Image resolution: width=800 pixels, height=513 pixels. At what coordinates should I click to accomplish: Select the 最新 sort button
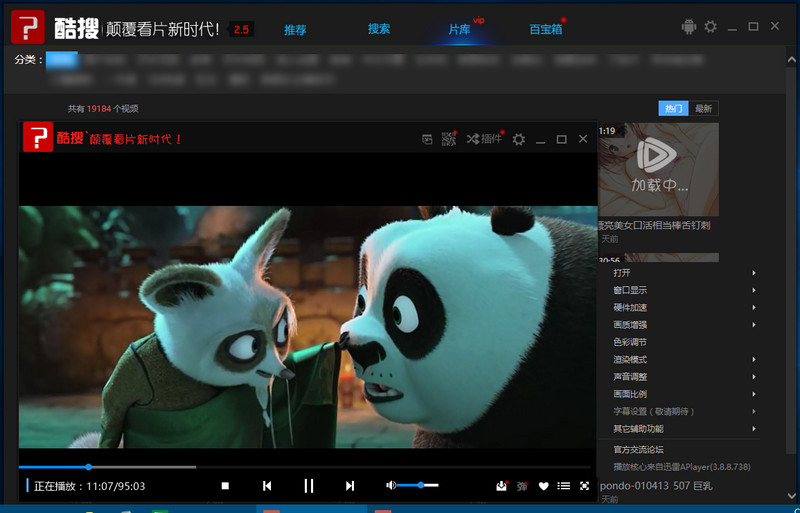click(x=704, y=108)
